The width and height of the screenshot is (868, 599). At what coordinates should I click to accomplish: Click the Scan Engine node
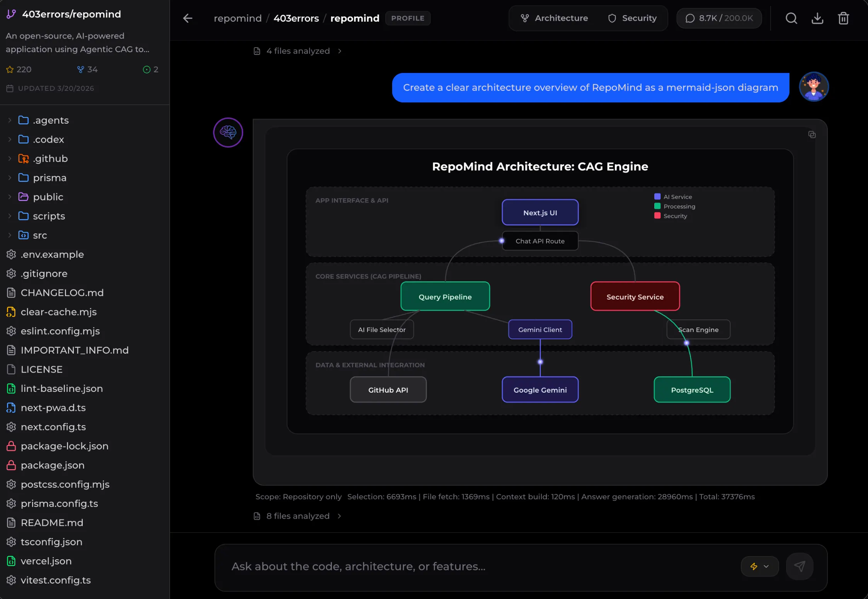(x=698, y=330)
